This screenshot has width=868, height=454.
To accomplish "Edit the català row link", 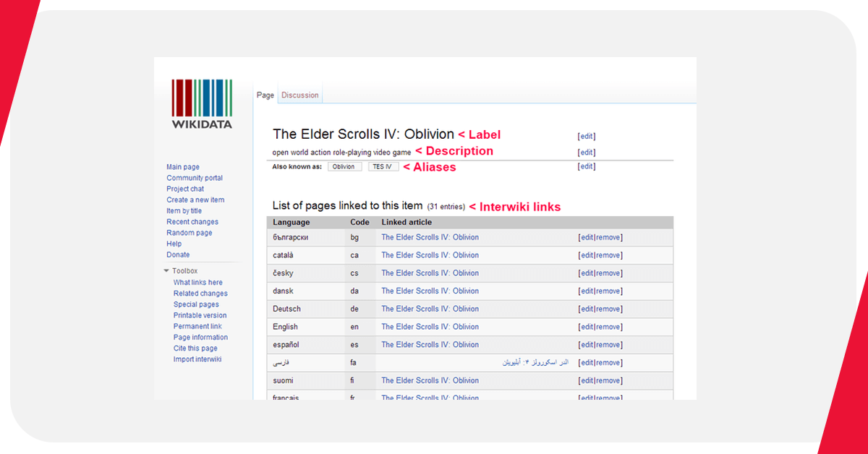I will point(587,255).
